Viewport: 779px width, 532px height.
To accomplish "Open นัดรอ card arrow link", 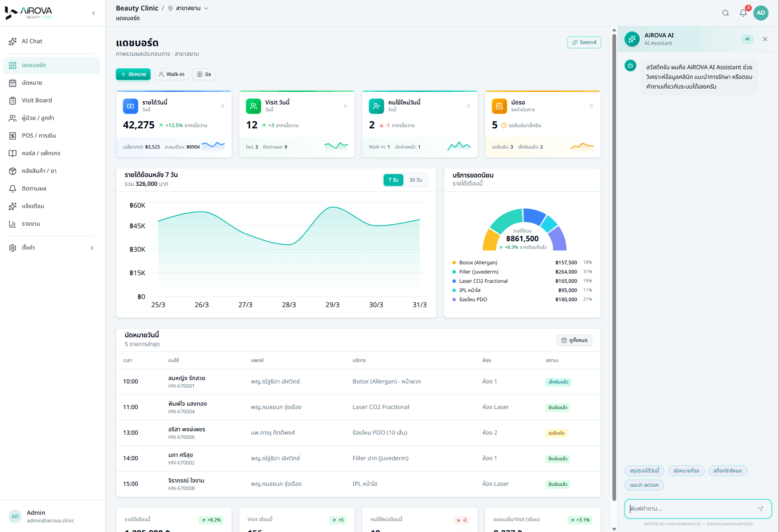I will 591,106.
